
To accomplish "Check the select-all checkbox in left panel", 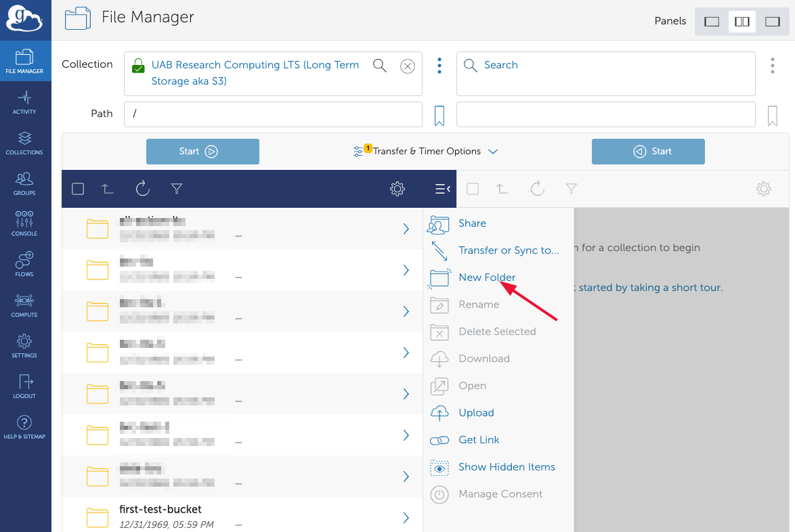I will point(78,189).
